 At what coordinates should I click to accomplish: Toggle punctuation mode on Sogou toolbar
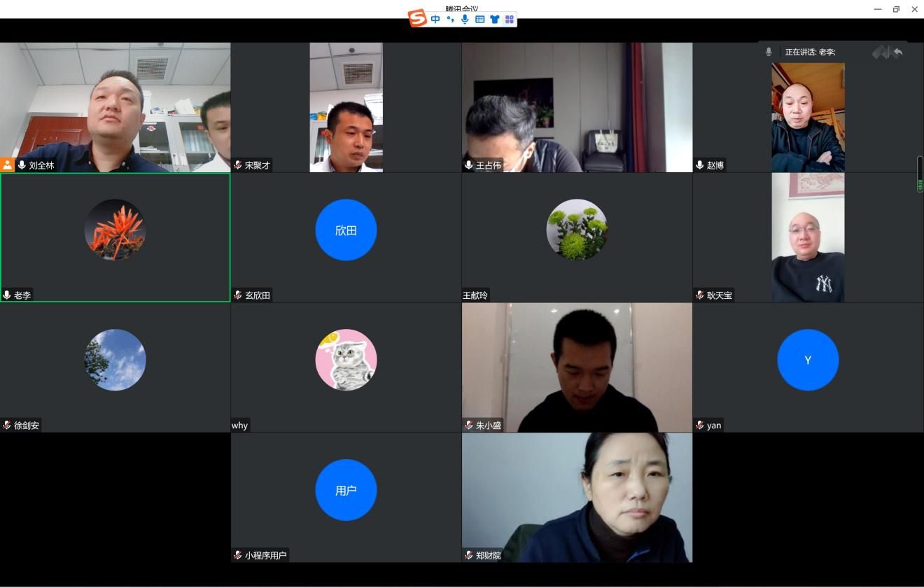coord(450,20)
